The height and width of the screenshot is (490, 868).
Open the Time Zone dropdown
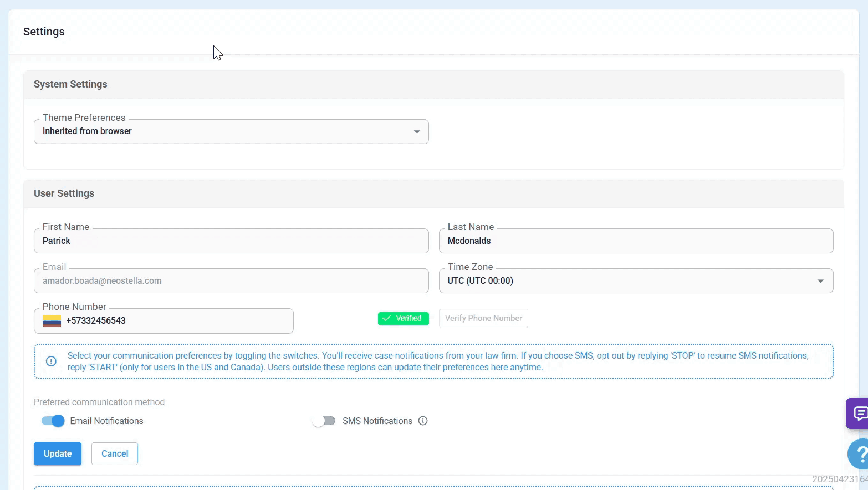pyautogui.click(x=636, y=281)
